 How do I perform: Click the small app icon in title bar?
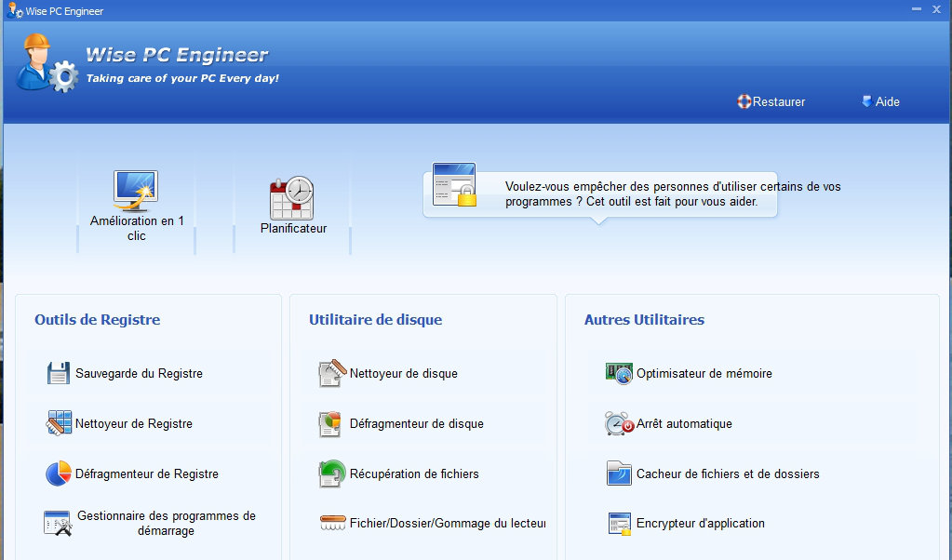click(15, 10)
